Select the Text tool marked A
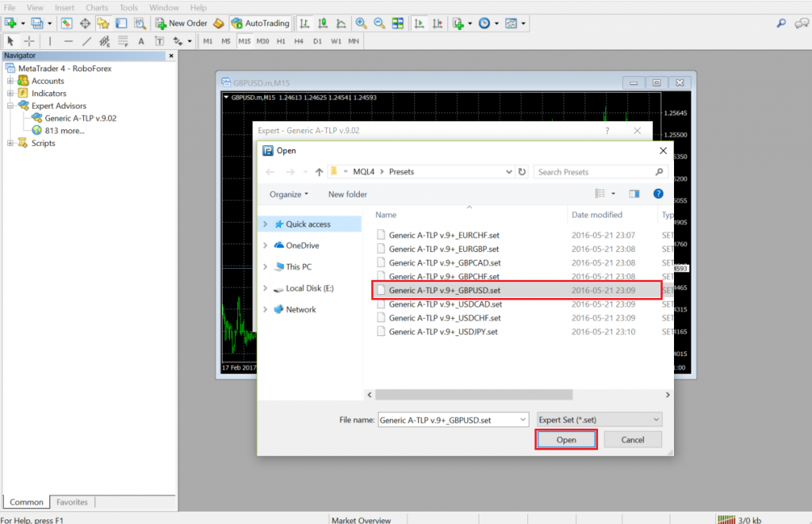The height and width of the screenshot is (524, 812). [141, 41]
